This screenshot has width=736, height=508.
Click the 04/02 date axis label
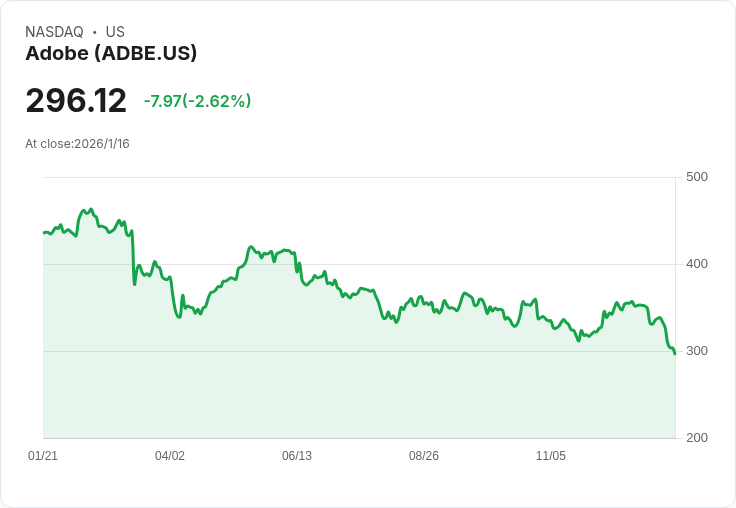click(170, 455)
